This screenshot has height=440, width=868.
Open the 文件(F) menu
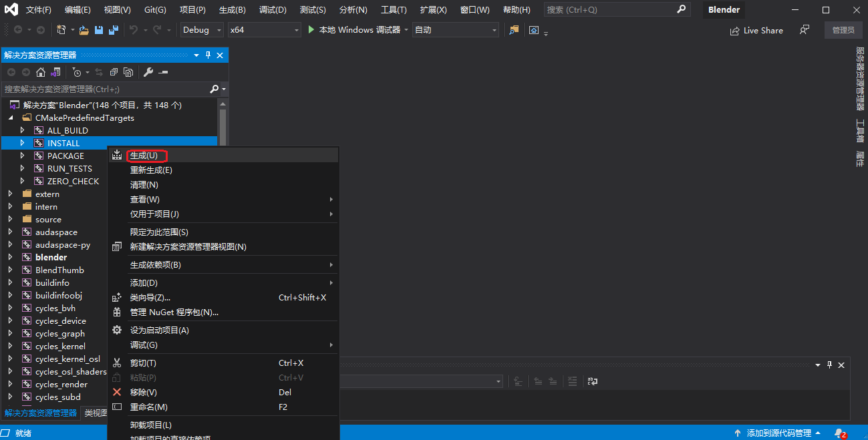(x=39, y=10)
